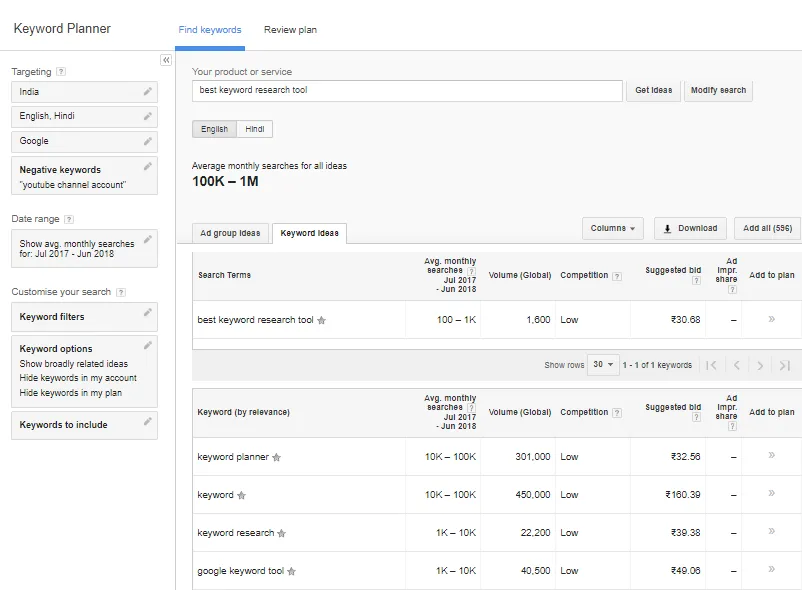Edit negative keywords pencil icon
Screen dimensions: 802x590
point(147,166)
